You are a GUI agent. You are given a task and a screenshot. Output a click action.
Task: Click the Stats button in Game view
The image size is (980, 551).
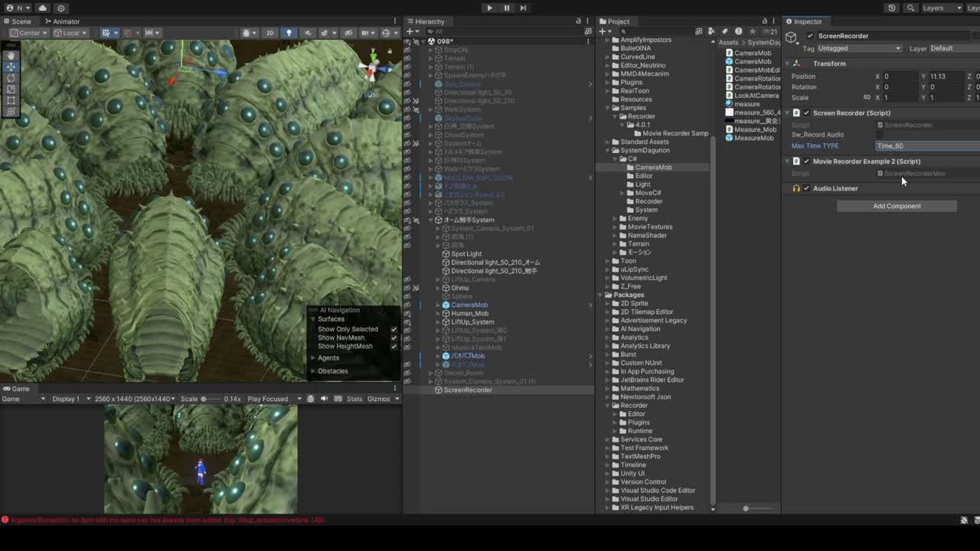(x=354, y=399)
